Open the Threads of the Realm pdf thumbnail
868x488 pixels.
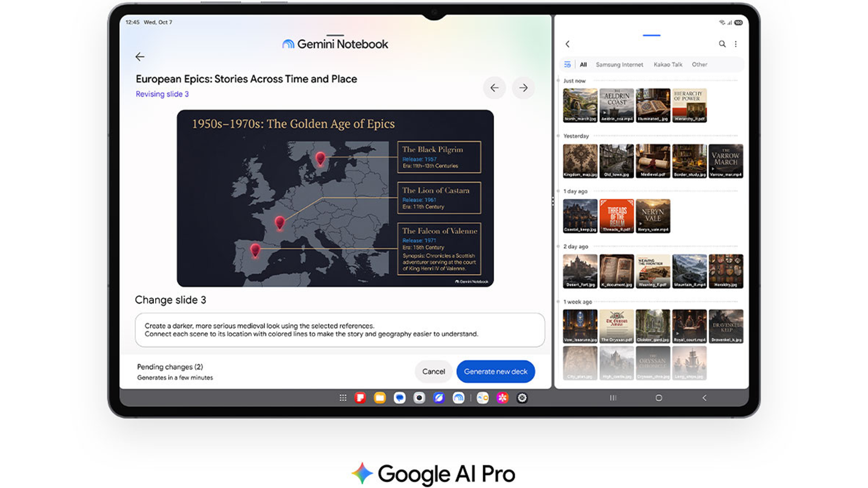616,216
